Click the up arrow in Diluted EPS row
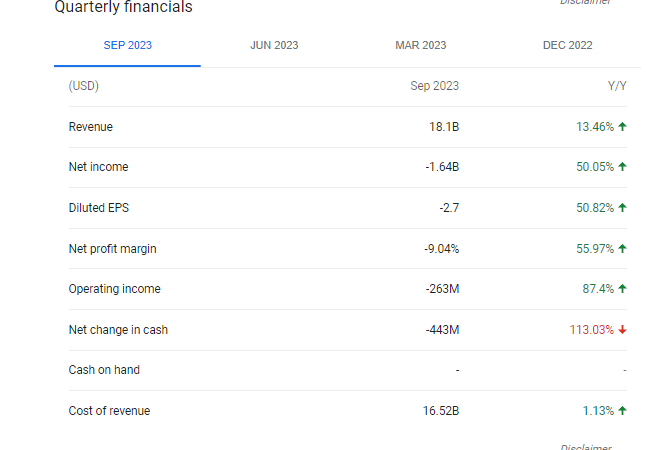The width and height of the screenshot is (659, 450). 622,208
